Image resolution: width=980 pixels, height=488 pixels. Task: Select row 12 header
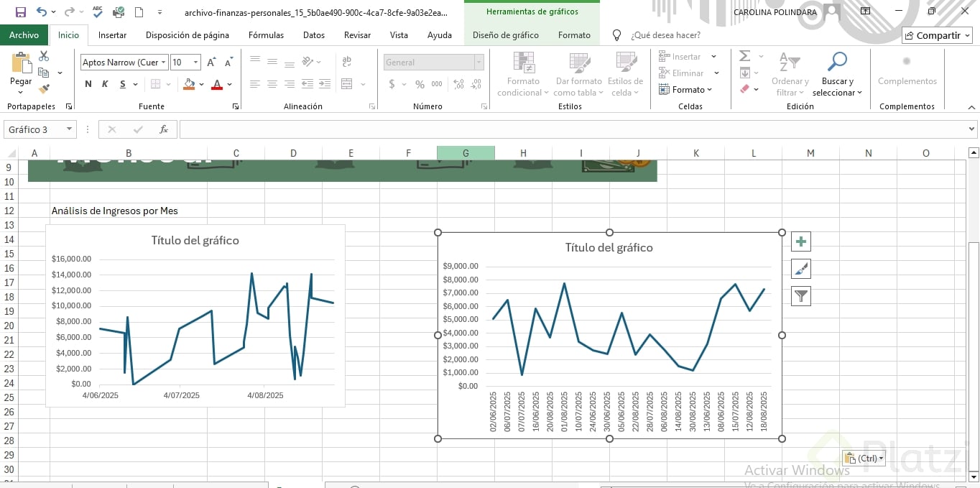(x=9, y=211)
